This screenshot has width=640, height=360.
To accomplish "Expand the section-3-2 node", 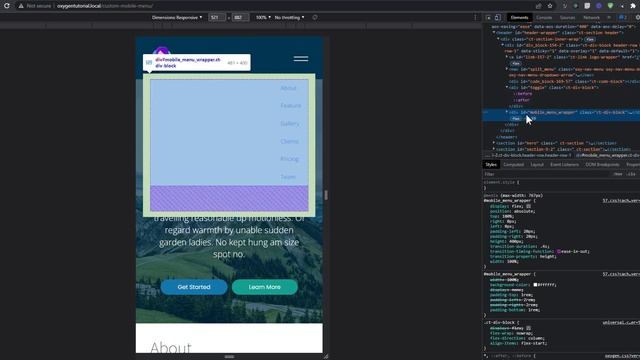I will (x=494, y=149).
